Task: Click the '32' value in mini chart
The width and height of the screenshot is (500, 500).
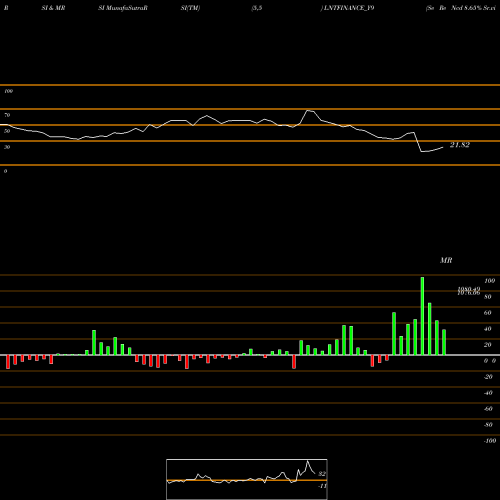Action: point(322,474)
